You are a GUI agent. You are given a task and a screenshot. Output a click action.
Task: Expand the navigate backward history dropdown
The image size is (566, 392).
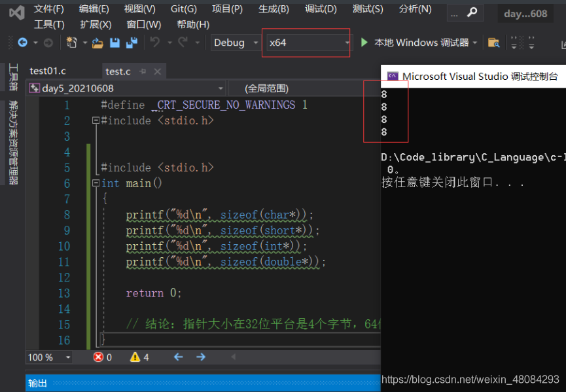pyautogui.click(x=35, y=43)
